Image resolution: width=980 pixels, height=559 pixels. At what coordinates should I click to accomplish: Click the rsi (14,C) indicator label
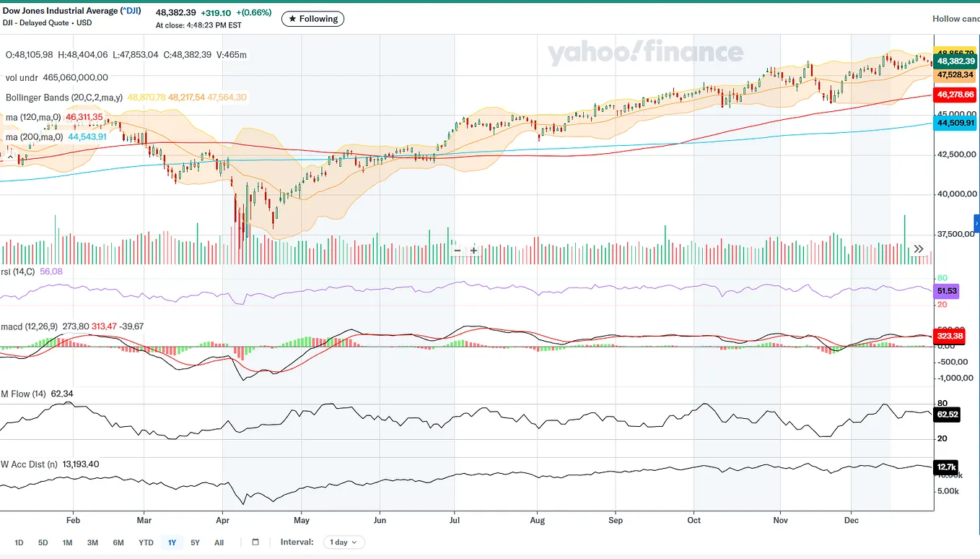[x=19, y=272]
